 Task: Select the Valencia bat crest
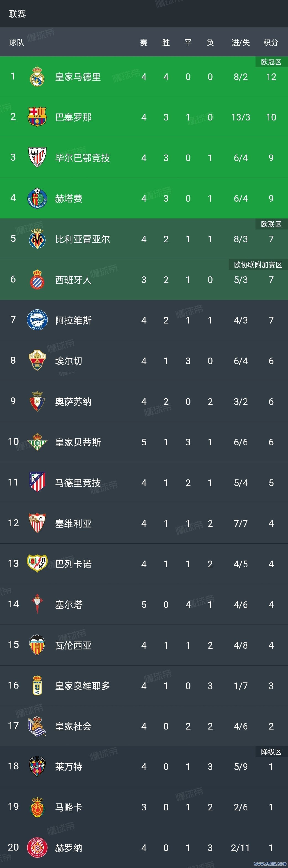pyautogui.click(x=37, y=644)
